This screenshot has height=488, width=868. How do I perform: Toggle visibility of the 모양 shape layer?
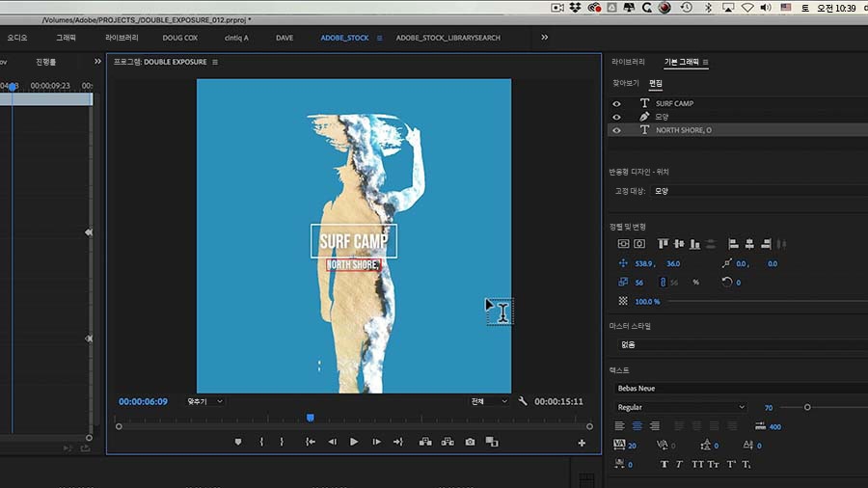tap(617, 117)
